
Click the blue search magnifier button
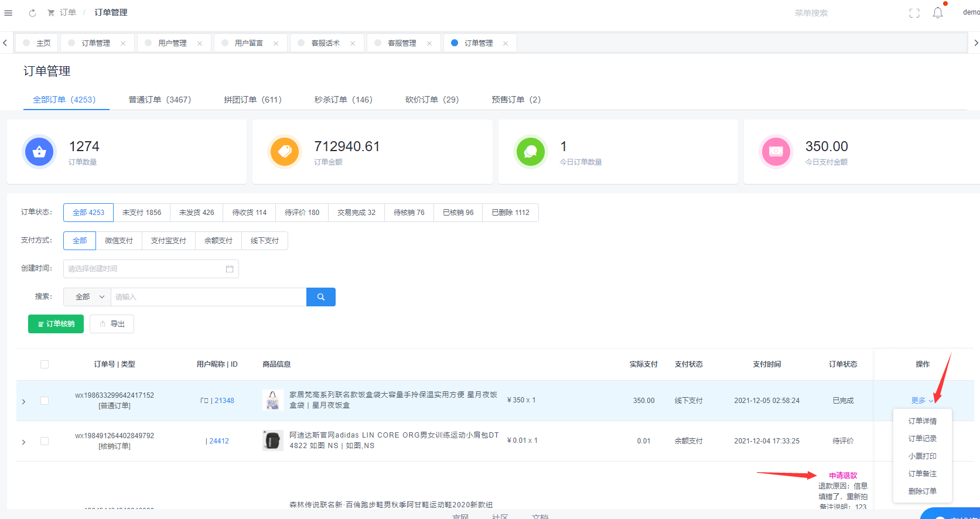pyautogui.click(x=321, y=297)
